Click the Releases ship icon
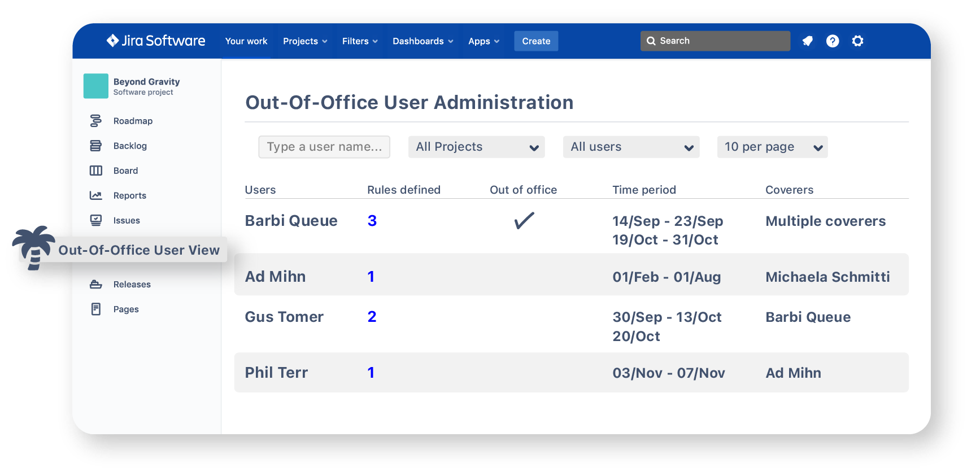980x476 pixels. pos(96,284)
